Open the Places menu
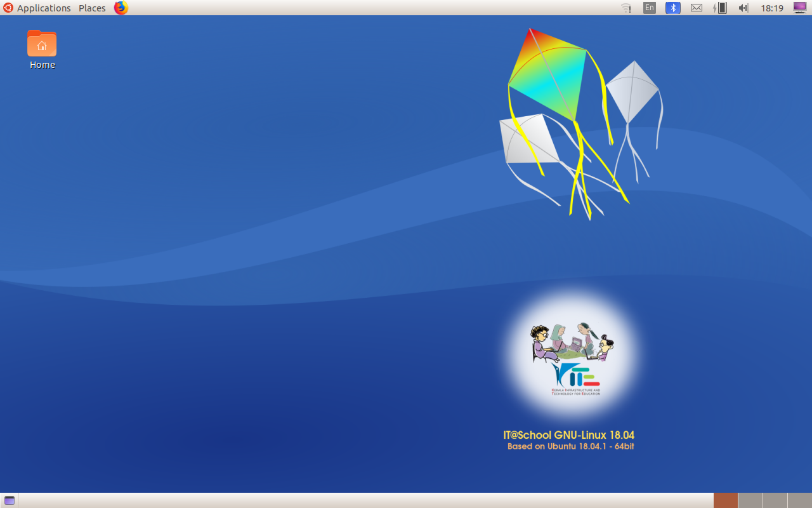The height and width of the screenshot is (508, 812). (x=91, y=8)
